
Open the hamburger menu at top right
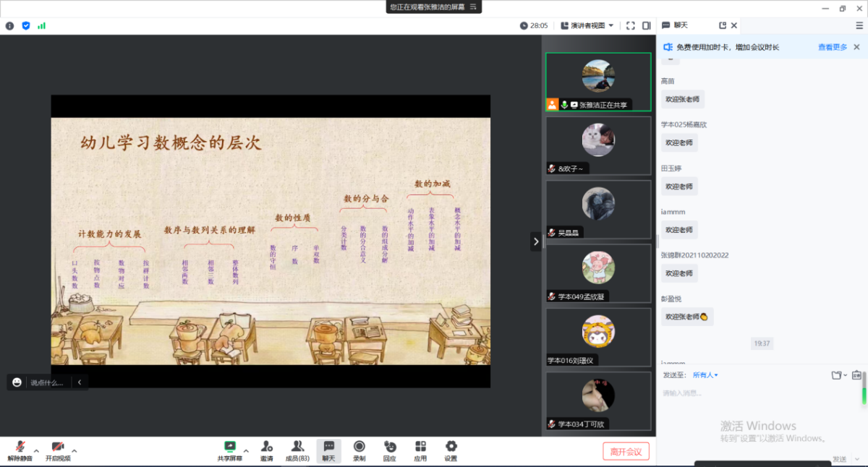click(859, 25)
